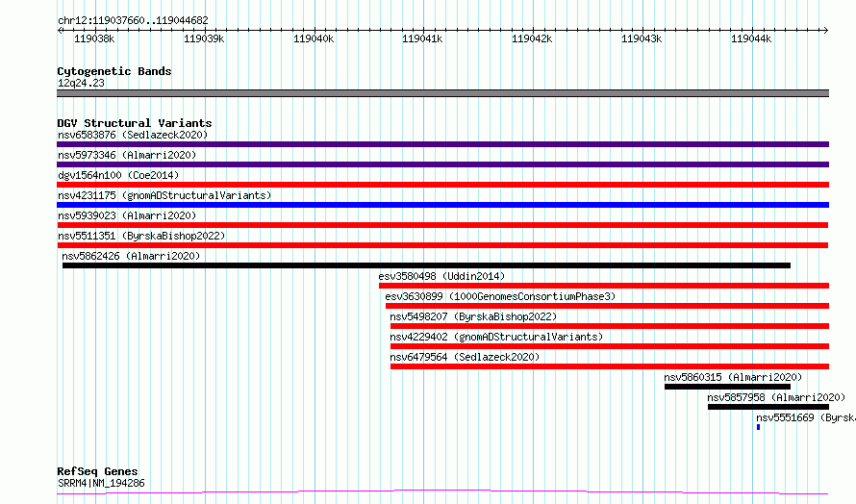Open the nsv5511351 (ByrskaBishop2022) label

[141, 236]
